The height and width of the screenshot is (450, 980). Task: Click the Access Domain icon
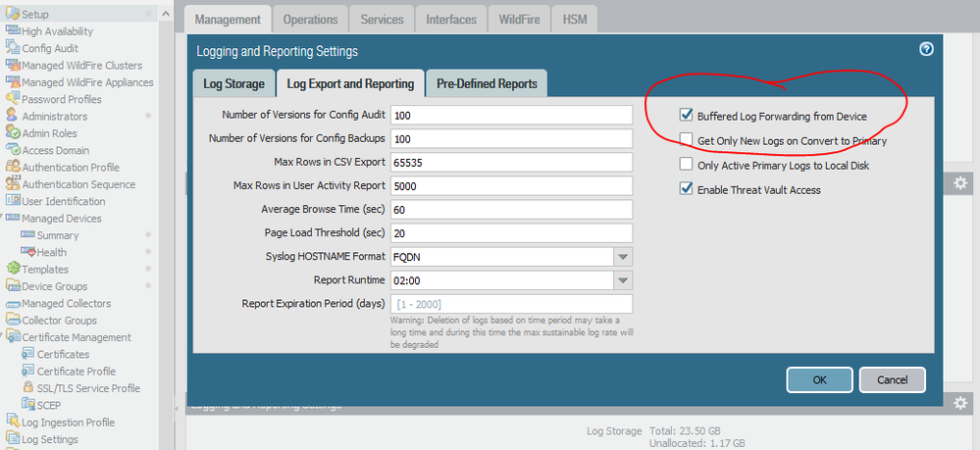pyautogui.click(x=13, y=150)
